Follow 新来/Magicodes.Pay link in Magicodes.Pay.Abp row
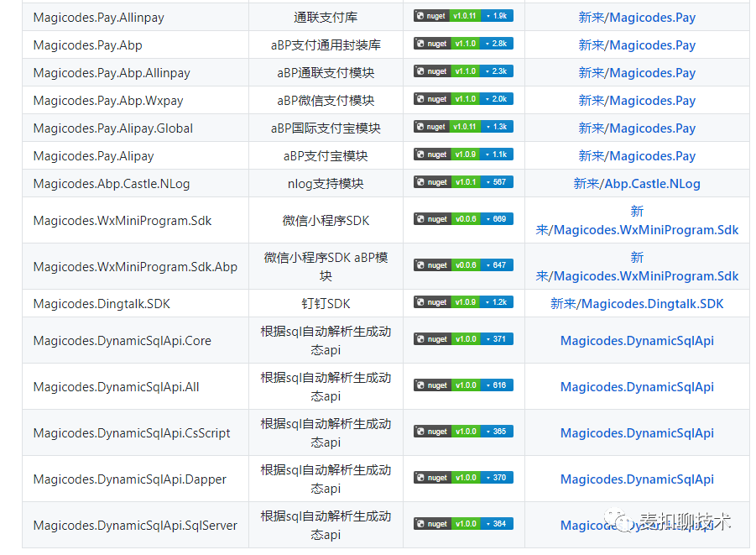 [637, 45]
